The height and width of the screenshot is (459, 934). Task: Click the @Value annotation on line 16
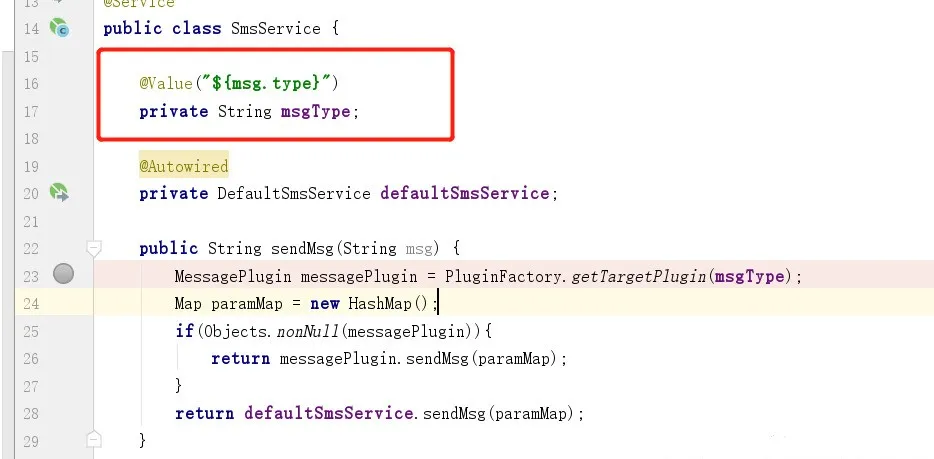(166, 83)
